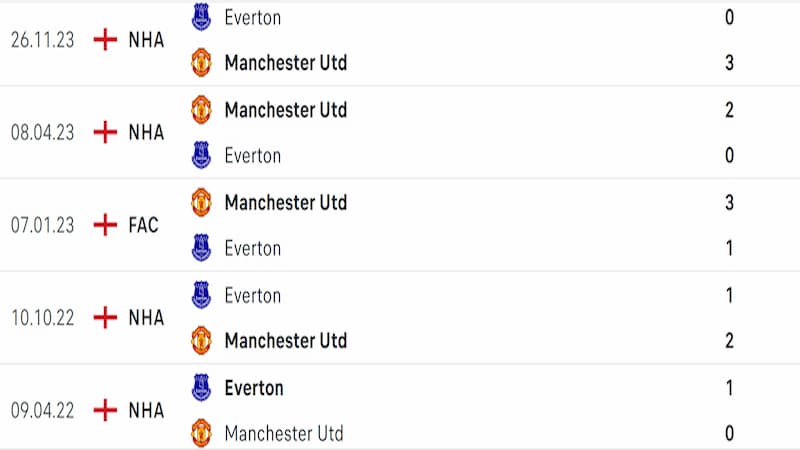Open Manchester Utd name in 10.10.22 match
The height and width of the screenshot is (450, 800).
point(286,340)
